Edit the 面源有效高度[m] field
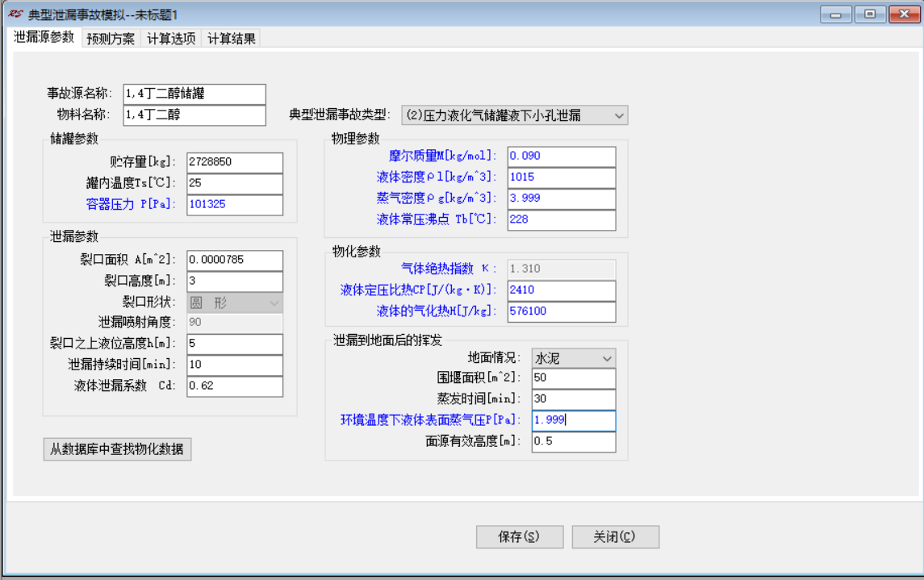Image resolution: width=924 pixels, height=580 pixels. (x=574, y=441)
